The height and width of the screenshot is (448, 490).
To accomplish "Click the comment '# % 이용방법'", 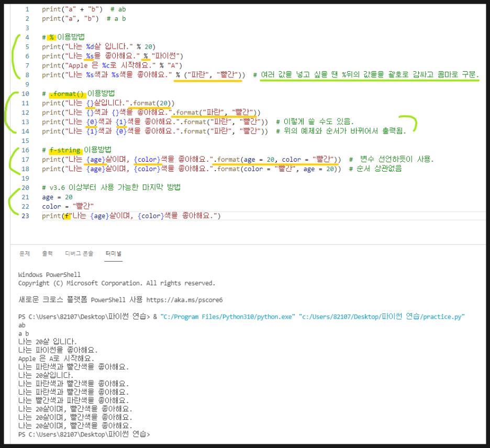I will 63,37.
